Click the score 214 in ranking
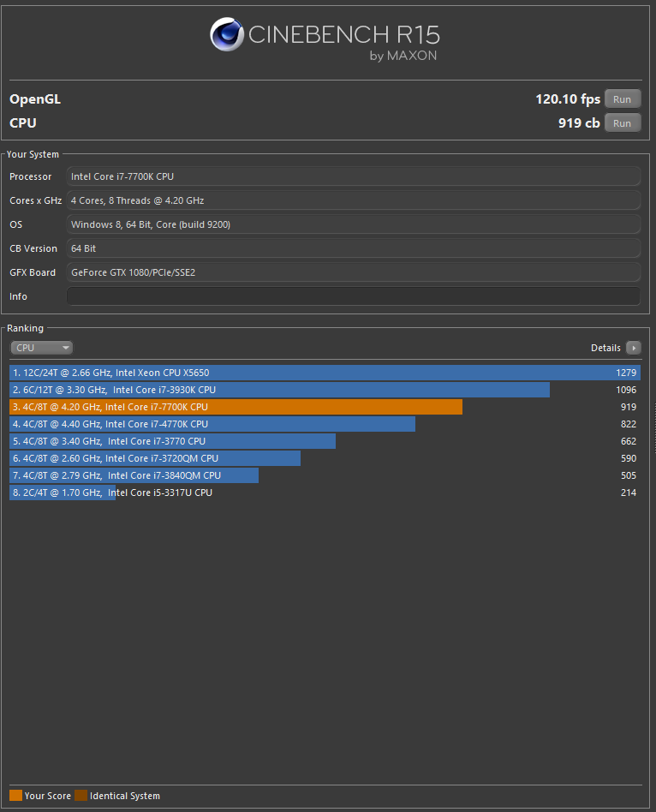Image resolution: width=656 pixels, height=812 pixels. [x=629, y=492]
